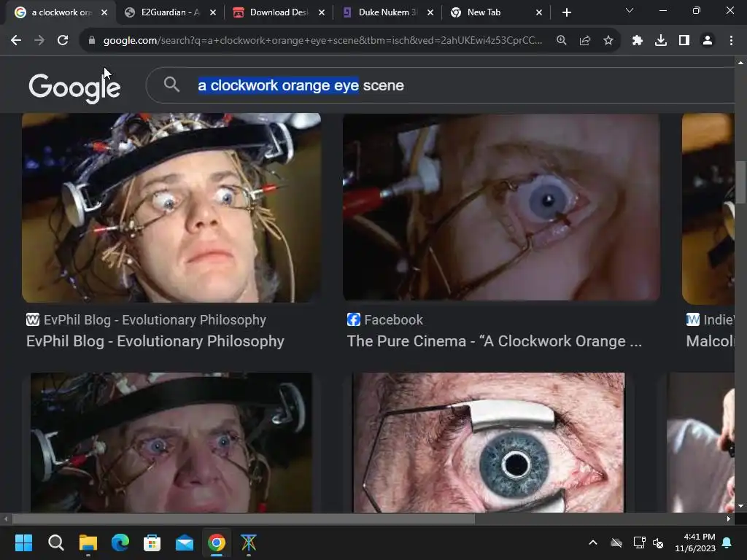Close the E2Guardian tab

[213, 12]
